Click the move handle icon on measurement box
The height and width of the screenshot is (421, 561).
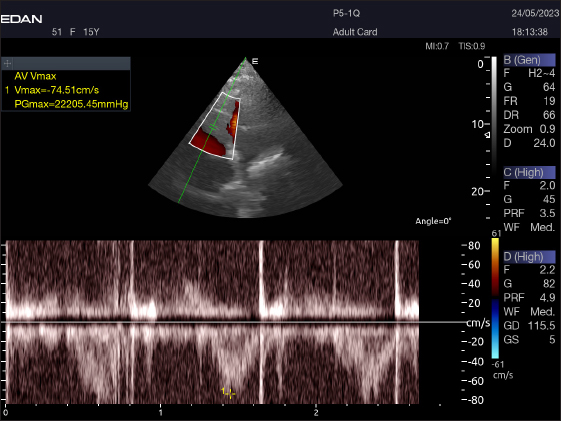click(x=8, y=63)
